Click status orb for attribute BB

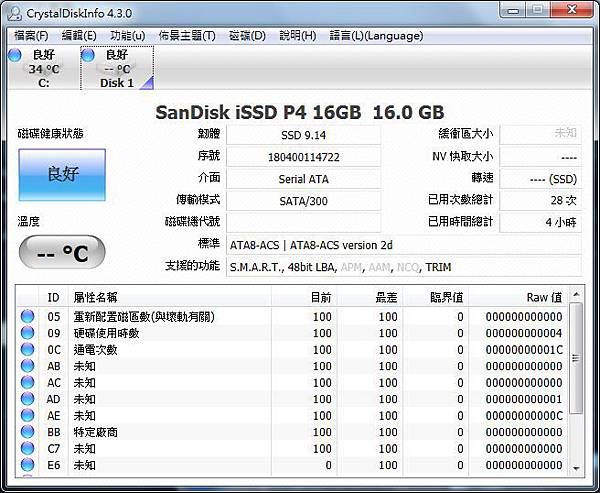click(27, 432)
